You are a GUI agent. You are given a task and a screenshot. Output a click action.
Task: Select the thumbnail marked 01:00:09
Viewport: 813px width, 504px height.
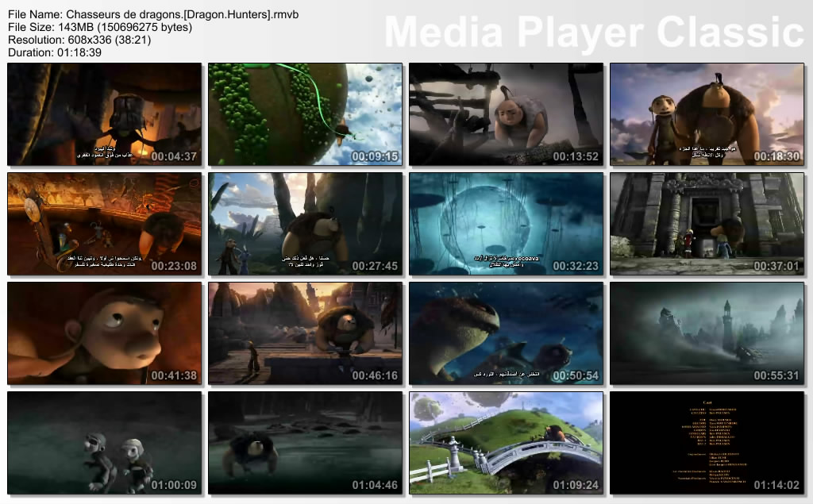tap(104, 443)
